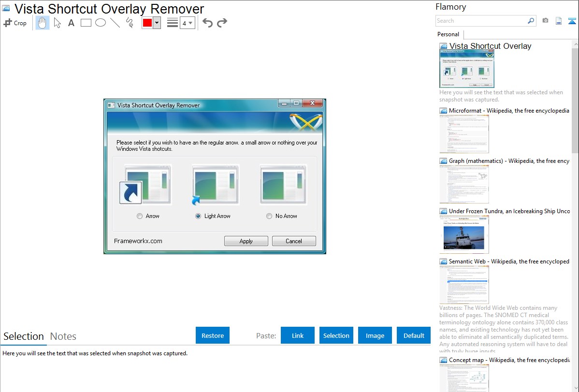Open the color picker dropdown arrow
This screenshot has height=392, width=579.
pyautogui.click(x=157, y=23)
